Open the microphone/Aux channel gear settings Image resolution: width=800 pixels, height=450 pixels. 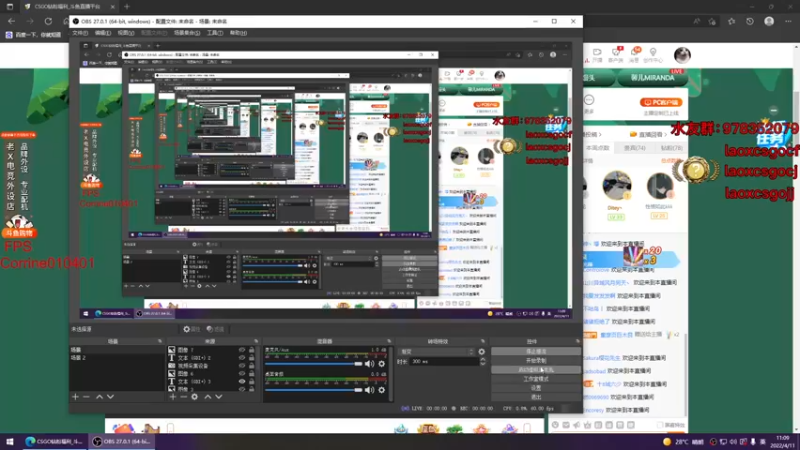382,364
